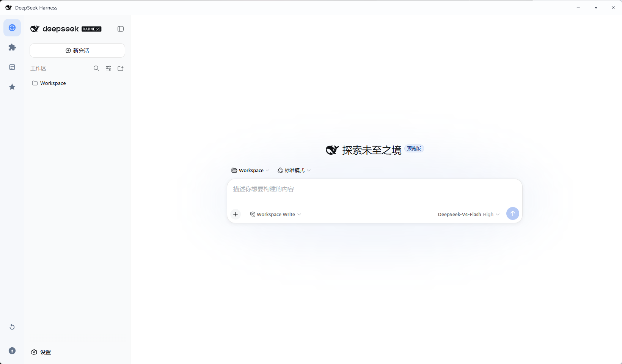Expand the 标准模式 mode dropdown
This screenshot has height=364, width=622.
tap(294, 170)
